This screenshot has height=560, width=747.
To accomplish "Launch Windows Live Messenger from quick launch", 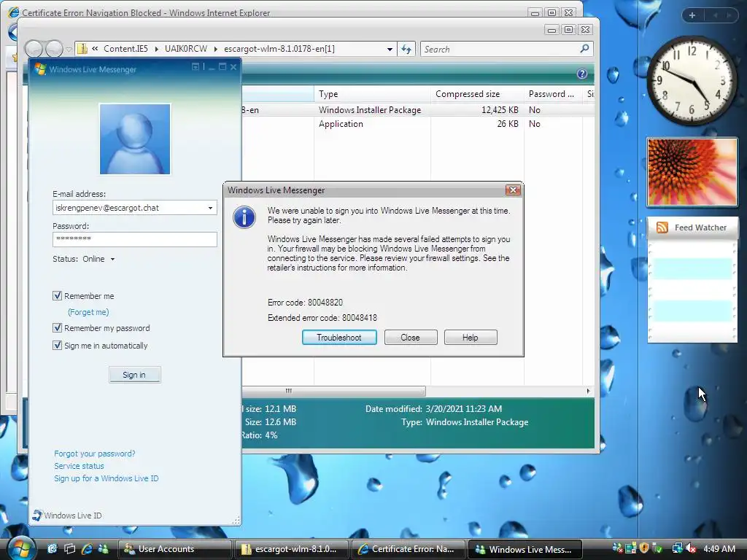I will coord(103,548).
